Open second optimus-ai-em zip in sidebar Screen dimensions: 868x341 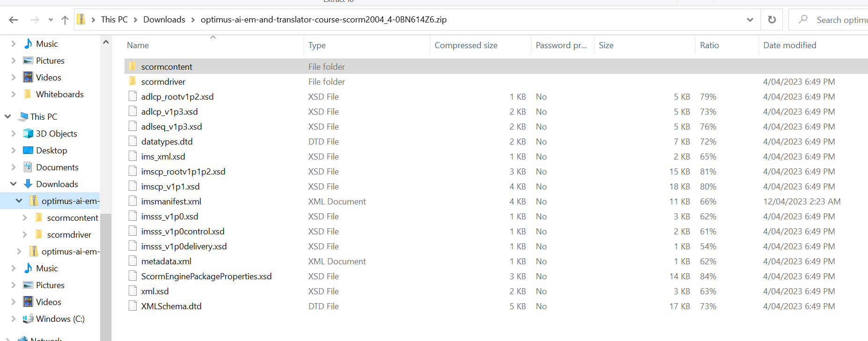(x=70, y=252)
